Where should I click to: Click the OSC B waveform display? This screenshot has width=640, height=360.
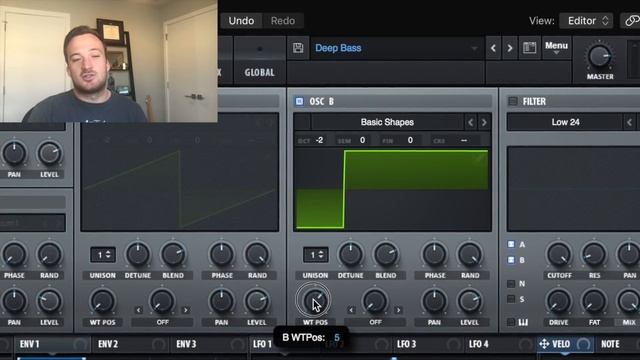coord(392,189)
